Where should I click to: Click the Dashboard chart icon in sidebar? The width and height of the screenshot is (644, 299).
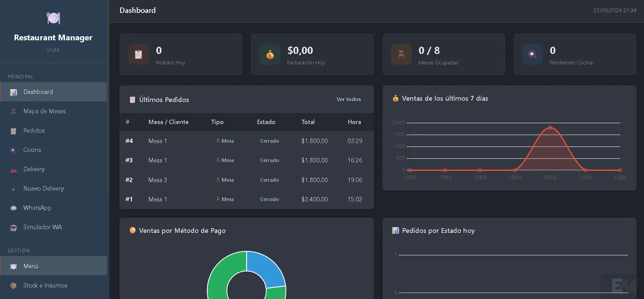point(13,92)
